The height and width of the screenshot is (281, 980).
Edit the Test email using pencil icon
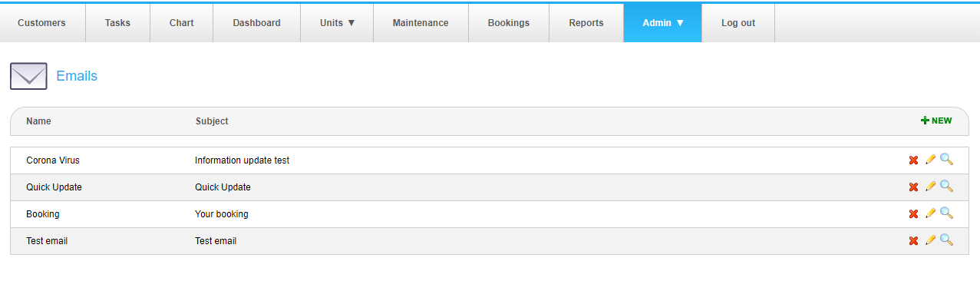930,240
